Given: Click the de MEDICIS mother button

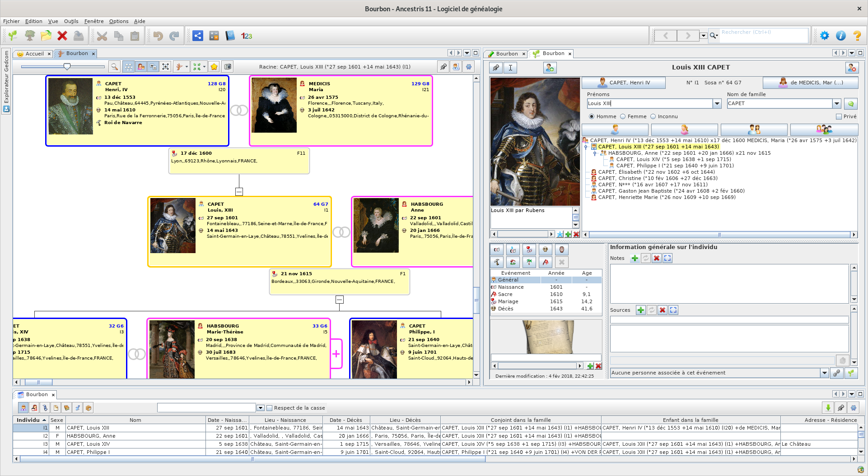Looking at the screenshot, I should pyautogui.click(x=810, y=83).
